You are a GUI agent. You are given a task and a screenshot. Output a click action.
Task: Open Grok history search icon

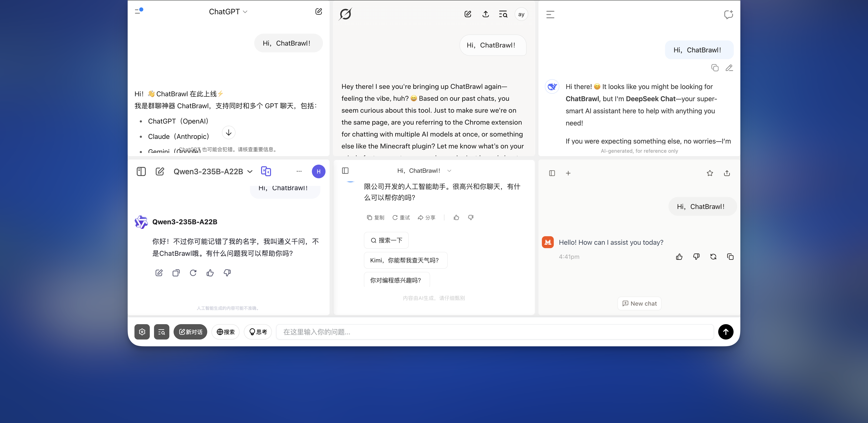(503, 14)
